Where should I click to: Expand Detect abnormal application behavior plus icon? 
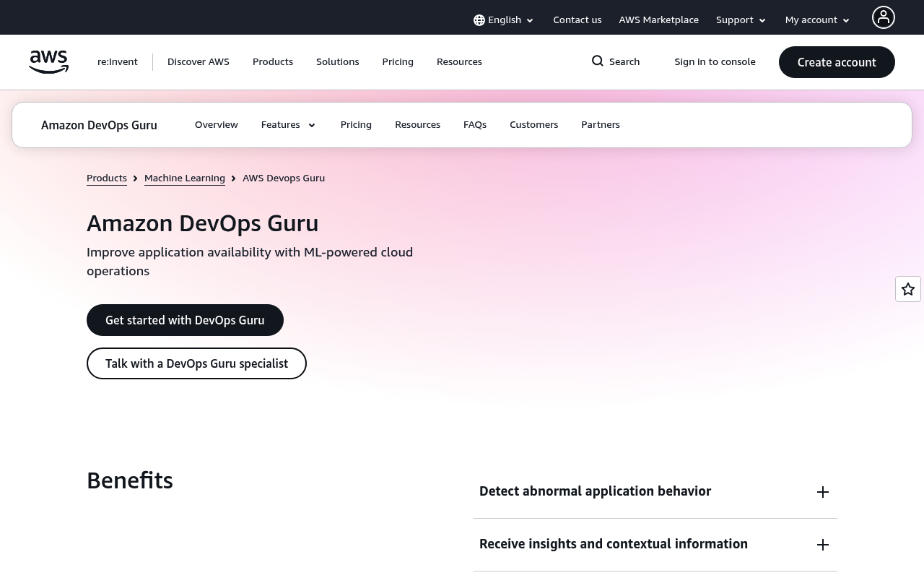(x=823, y=492)
